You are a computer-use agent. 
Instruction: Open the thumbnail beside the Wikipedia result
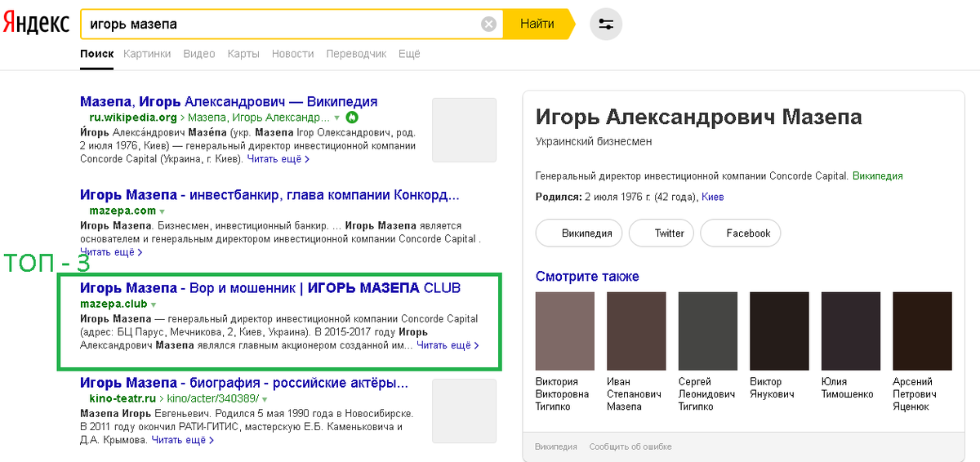(x=464, y=130)
